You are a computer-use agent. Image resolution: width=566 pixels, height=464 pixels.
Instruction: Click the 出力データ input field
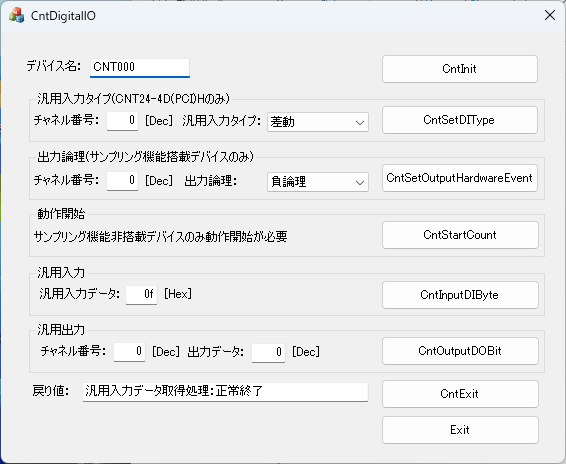click(x=268, y=352)
